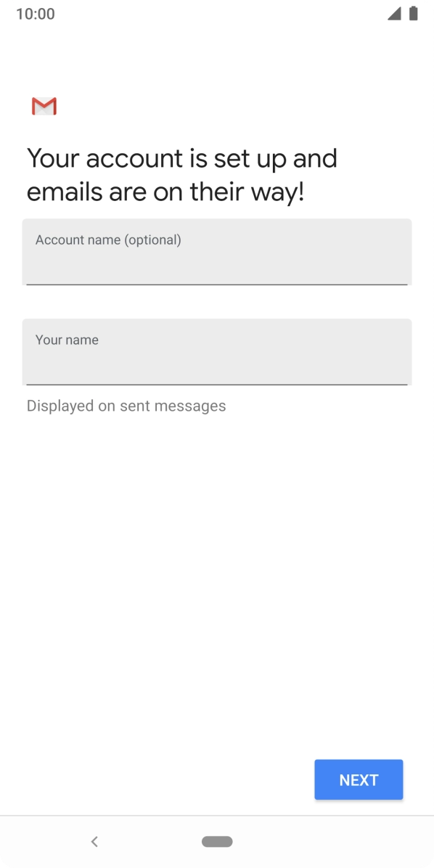Click inside the Your name field
Image resolution: width=434 pixels, height=868 pixels.
click(217, 352)
